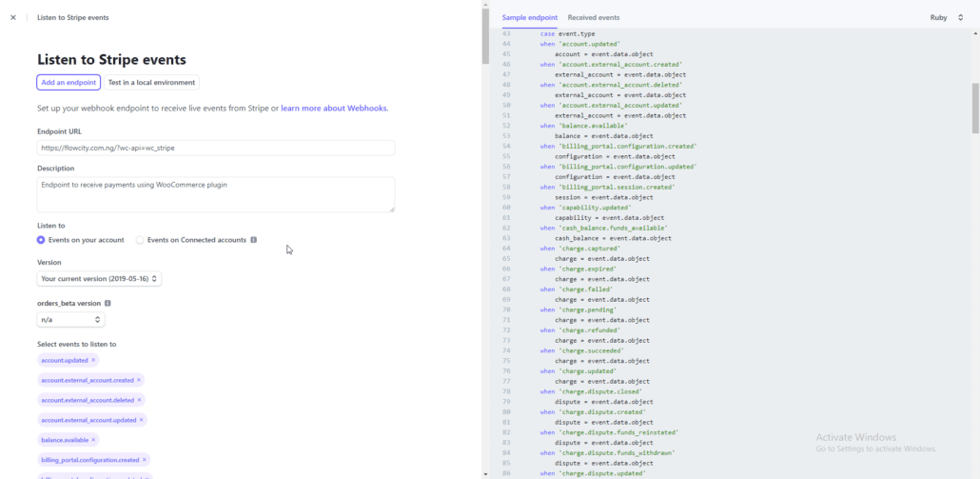Click code line when 'cash_balance.funds_available'
Viewport: 980px width, 479px height.
pos(604,229)
